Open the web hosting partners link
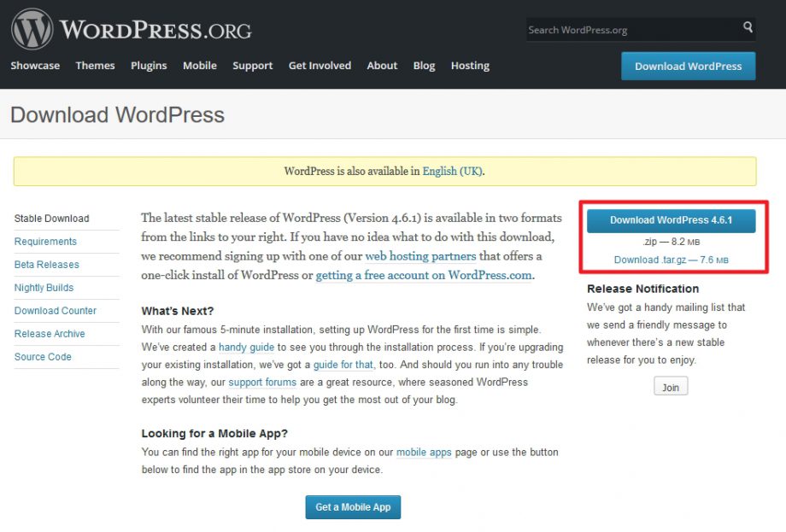The width and height of the screenshot is (786, 532). pyautogui.click(x=420, y=256)
